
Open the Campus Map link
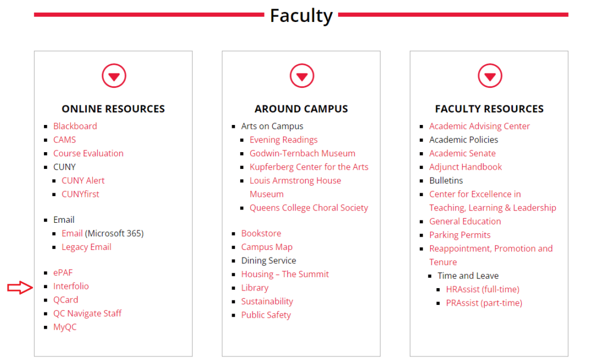coord(266,247)
